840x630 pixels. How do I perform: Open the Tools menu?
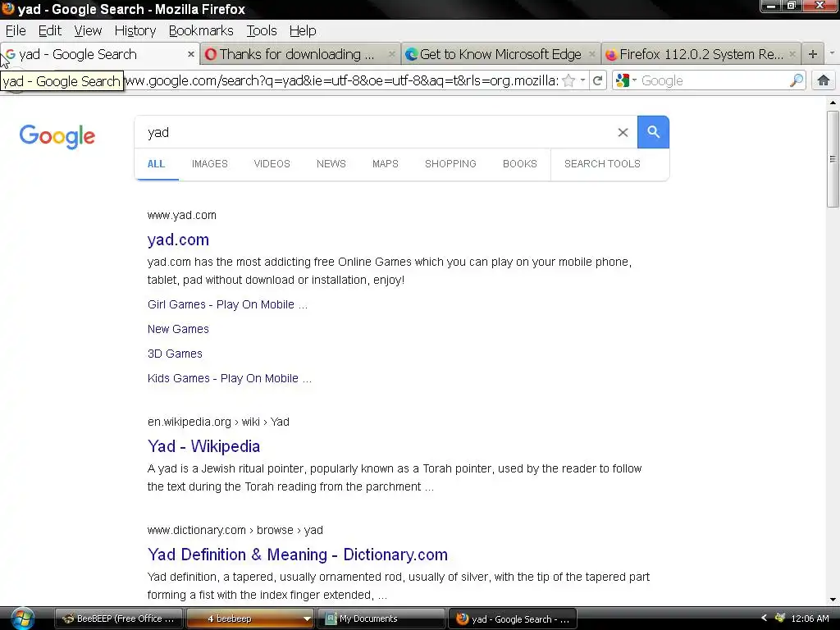(262, 30)
